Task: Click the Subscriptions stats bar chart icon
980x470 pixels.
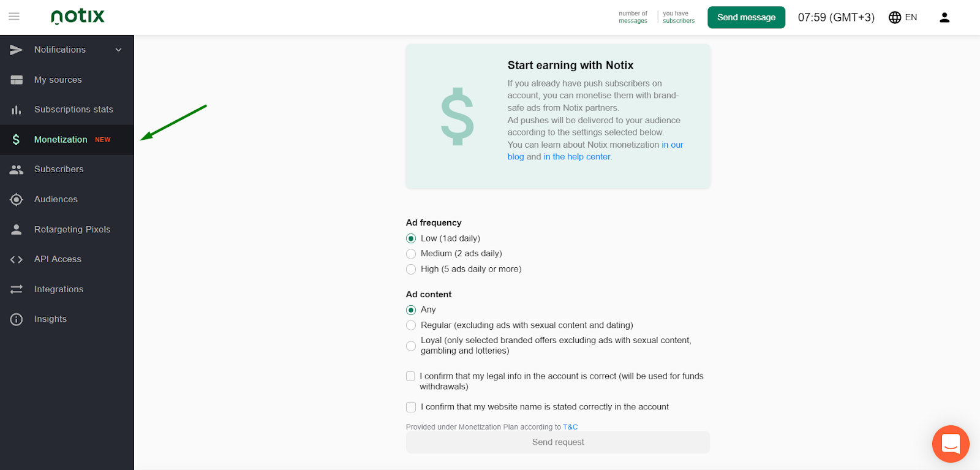Action: 17,110
